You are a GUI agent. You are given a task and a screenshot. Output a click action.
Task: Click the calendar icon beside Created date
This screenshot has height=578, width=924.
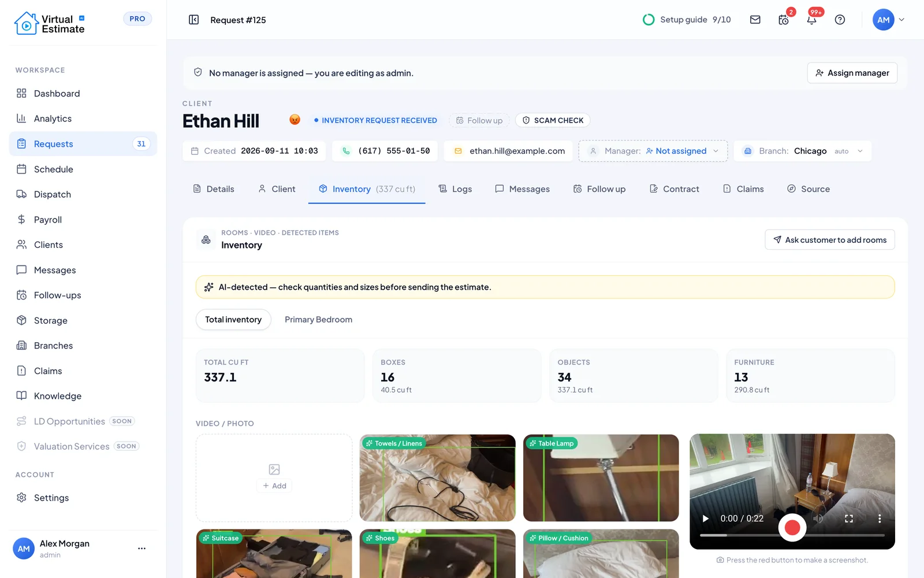click(195, 151)
